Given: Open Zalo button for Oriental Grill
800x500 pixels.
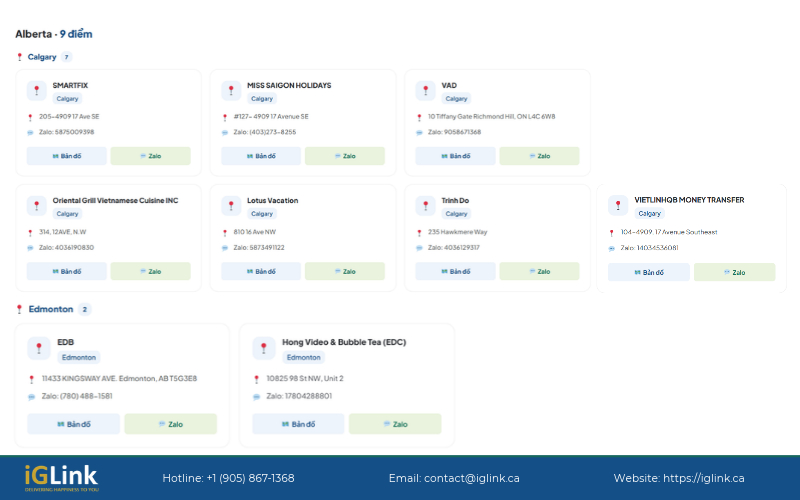Looking at the screenshot, I should [151, 271].
